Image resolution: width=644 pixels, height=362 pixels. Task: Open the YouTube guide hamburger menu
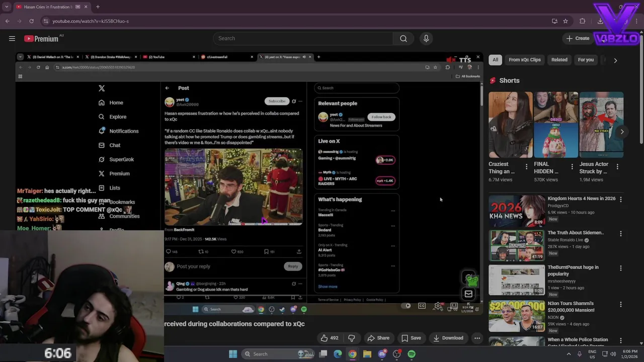pyautogui.click(x=12, y=39)
